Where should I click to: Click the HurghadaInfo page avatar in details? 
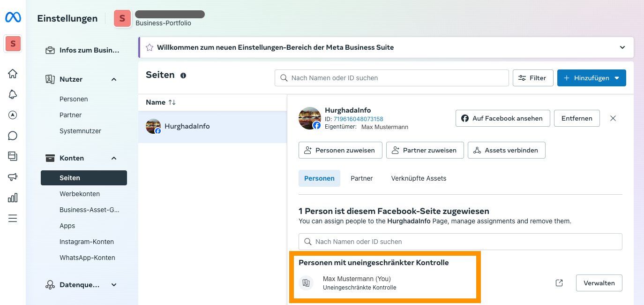click(310, 118)
